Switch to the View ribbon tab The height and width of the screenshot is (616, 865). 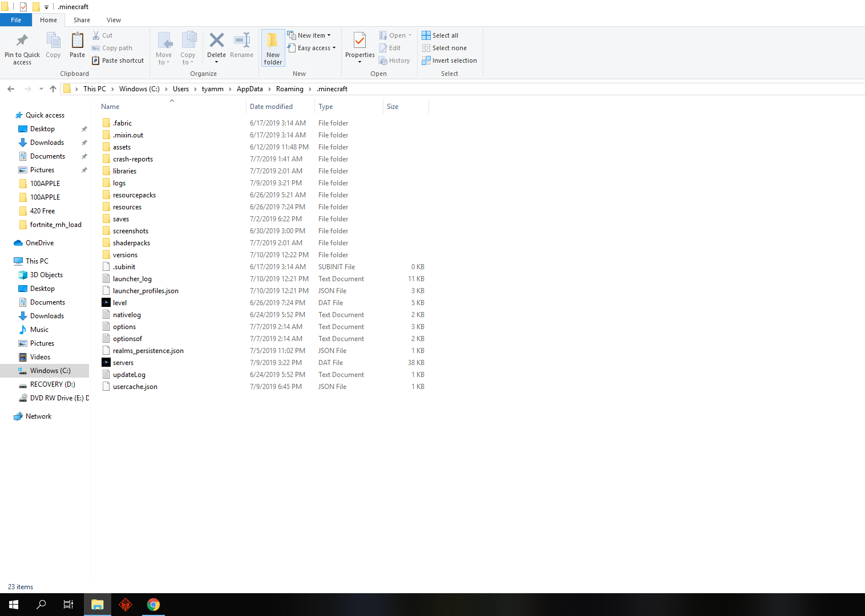click(x=114, y=20)
